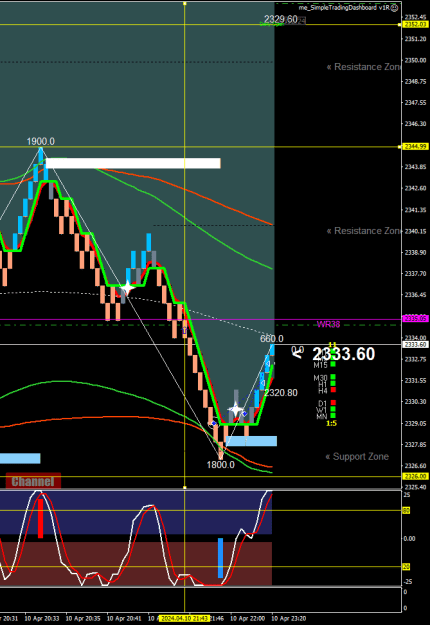Click the 10 Apr 23:20 time axis label
Viewport: 430px width, 625px height.
(x=289, y=618)
